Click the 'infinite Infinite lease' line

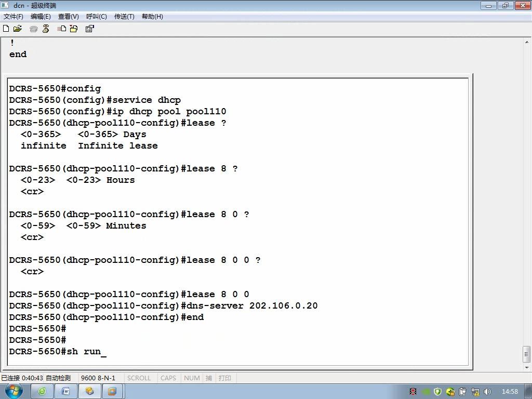coord(89,146)
